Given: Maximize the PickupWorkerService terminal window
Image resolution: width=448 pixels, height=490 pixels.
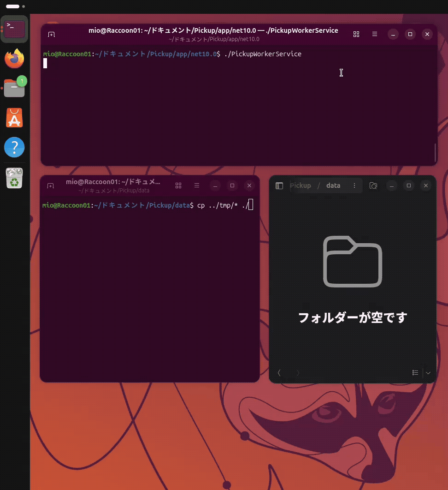Looking at the screenshot, I should point(410,35).
